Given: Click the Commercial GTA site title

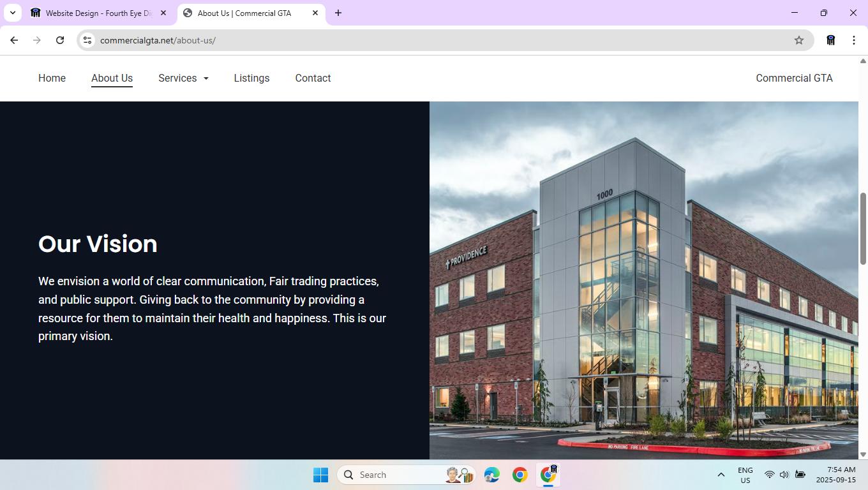Looking at the screenshot, I should click(794, 78).
